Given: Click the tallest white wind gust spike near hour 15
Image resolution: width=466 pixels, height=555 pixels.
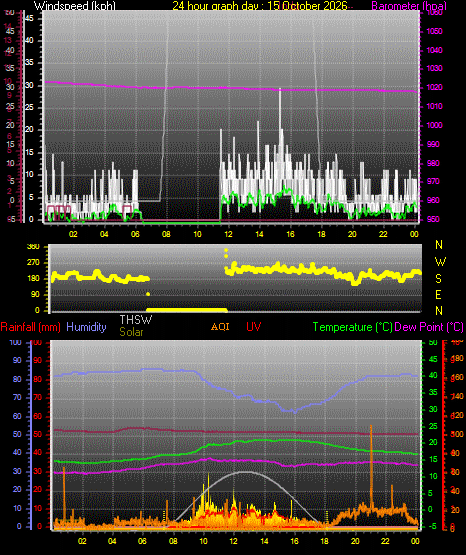Looking at the screenshot, I should 280,117.
